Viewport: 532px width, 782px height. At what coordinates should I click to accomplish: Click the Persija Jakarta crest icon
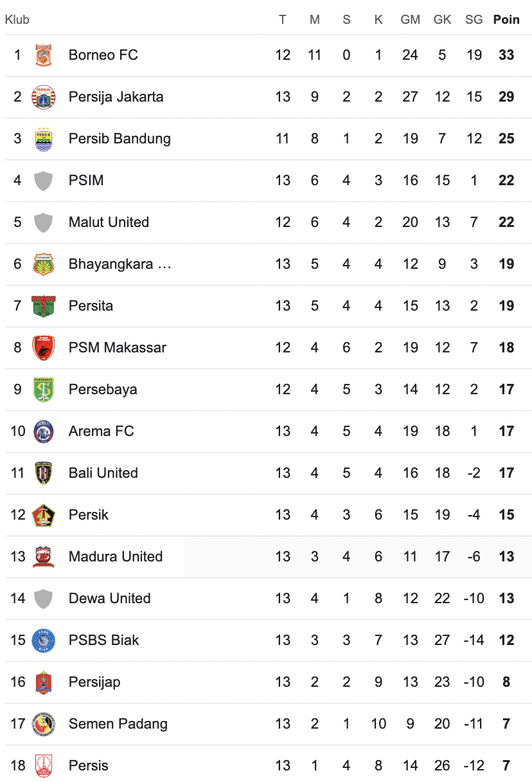point(44,97)
